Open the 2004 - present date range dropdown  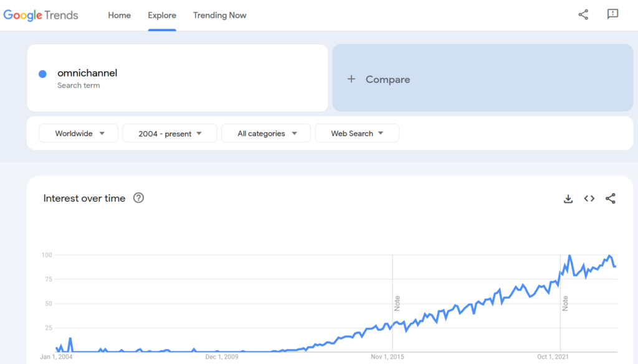[169, 133]
